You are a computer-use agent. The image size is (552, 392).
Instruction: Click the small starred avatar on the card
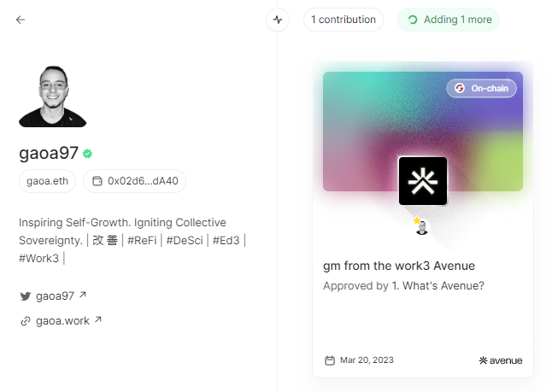421,226
